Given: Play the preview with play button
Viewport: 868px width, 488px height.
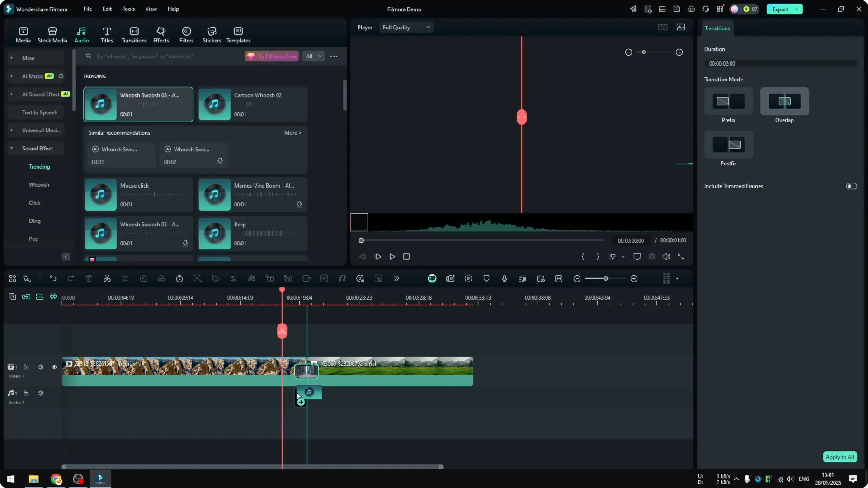Looking at the screenshot, I should 392,257.
